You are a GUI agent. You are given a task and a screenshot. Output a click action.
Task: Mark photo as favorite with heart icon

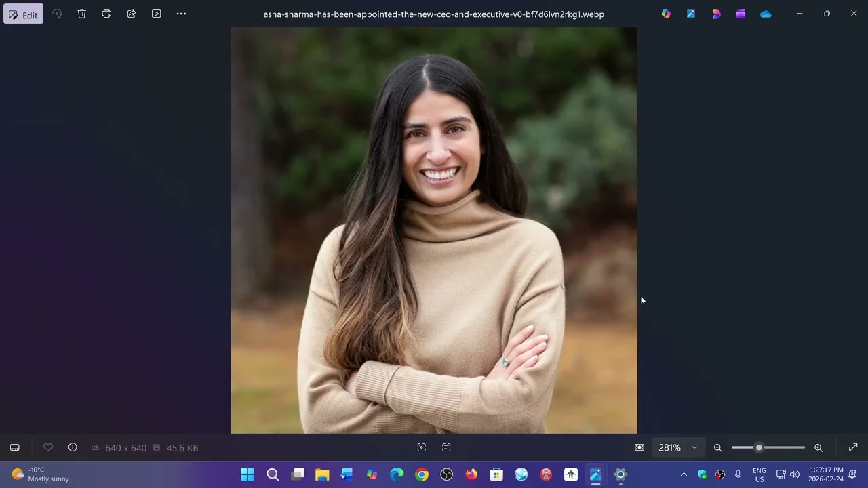[x=48, y=447]
